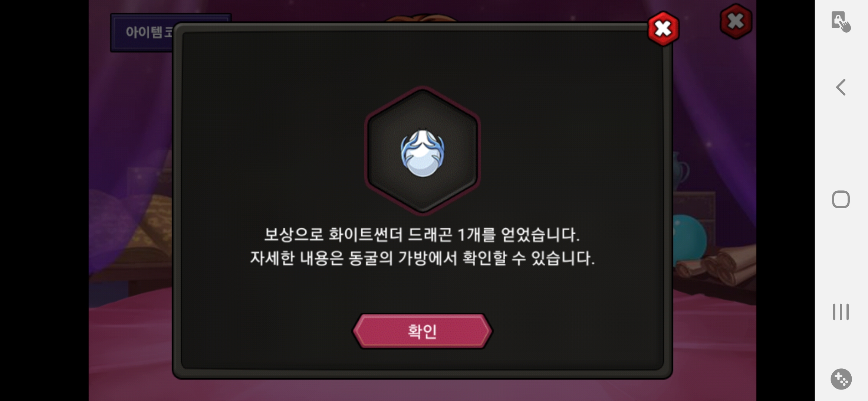The height and width of the screenshot is (401, 868).
Task: Tap the 화이트썬더 드래곤 reward message line
Action: (x=422, y=235)
